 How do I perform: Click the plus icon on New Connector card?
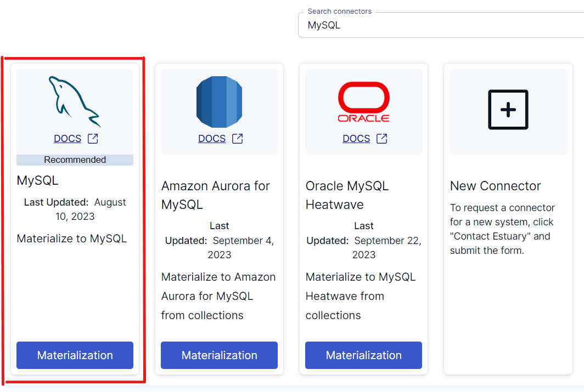click(508, 110)
